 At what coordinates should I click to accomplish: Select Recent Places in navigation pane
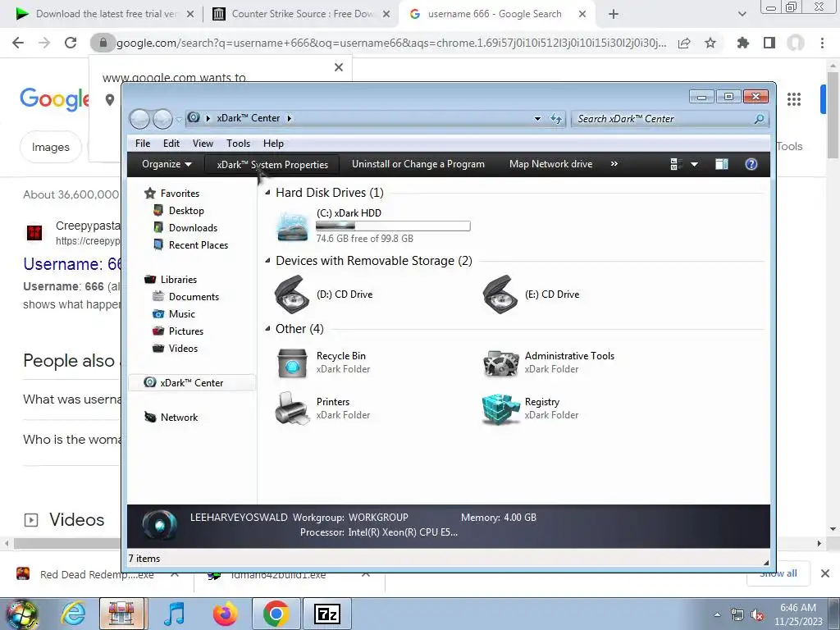tap(199, 244)
